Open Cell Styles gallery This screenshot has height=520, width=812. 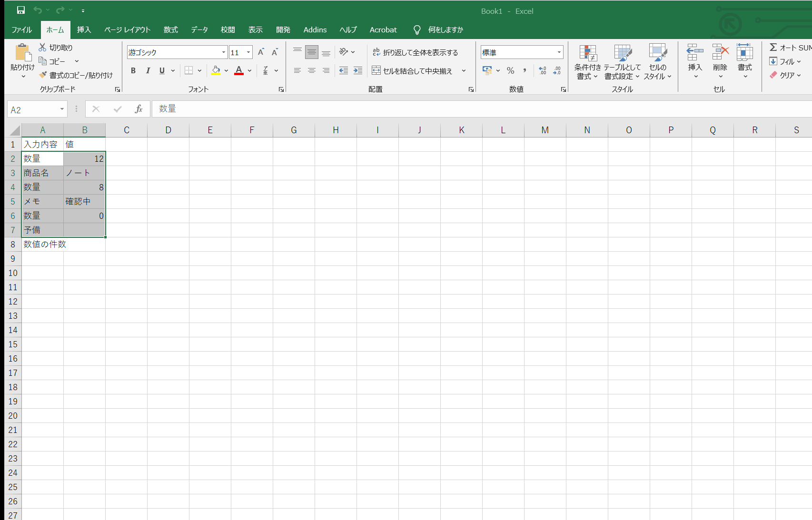click(x=658, y=62)
